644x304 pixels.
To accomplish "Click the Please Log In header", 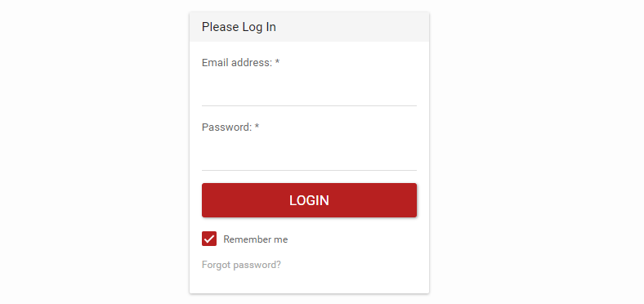I will pos(239,27).
